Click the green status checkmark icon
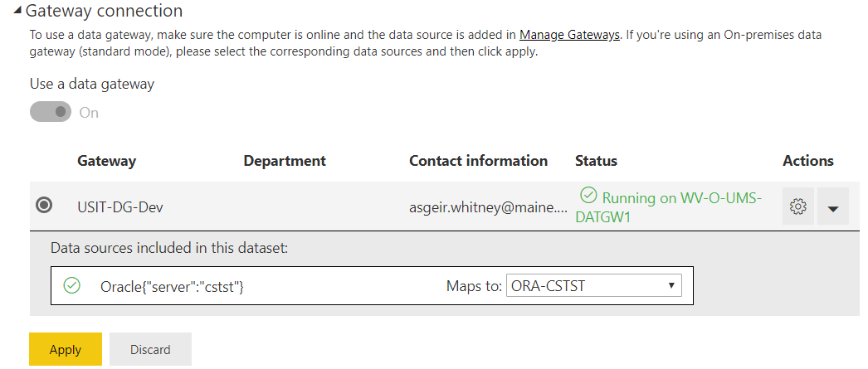The image size is (868, 369). (588, 196)
